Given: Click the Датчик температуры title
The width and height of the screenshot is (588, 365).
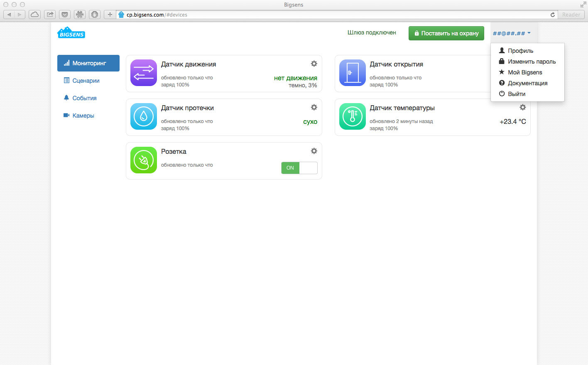Looking at the screenshot, I should pyautogui.click(x=402, y=108).
